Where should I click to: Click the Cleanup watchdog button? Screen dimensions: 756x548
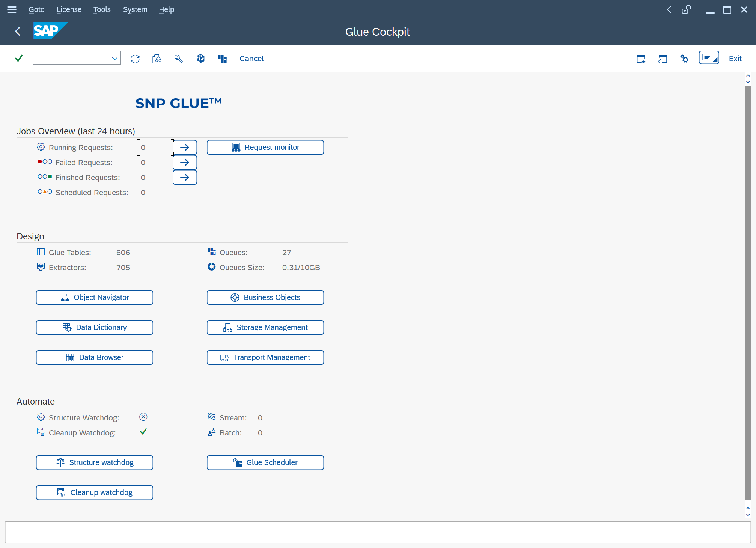click(x=95, y=492)
